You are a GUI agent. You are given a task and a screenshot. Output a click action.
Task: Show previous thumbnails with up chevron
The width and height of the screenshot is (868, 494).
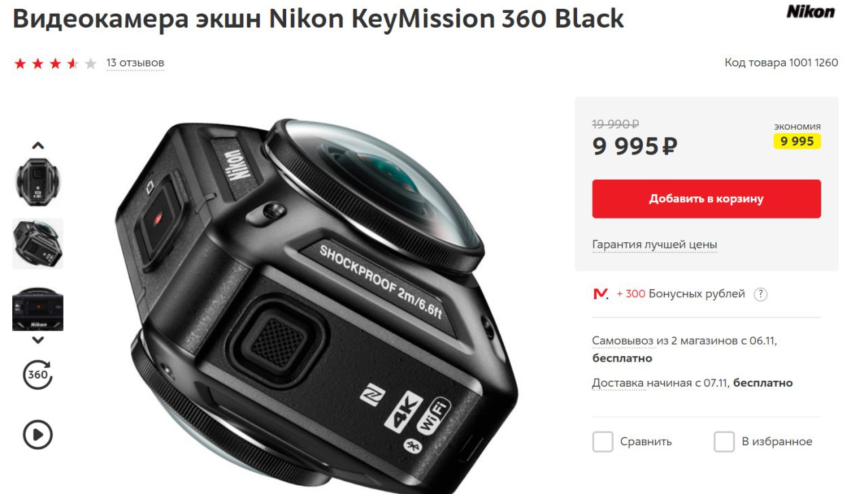(38, 145)
